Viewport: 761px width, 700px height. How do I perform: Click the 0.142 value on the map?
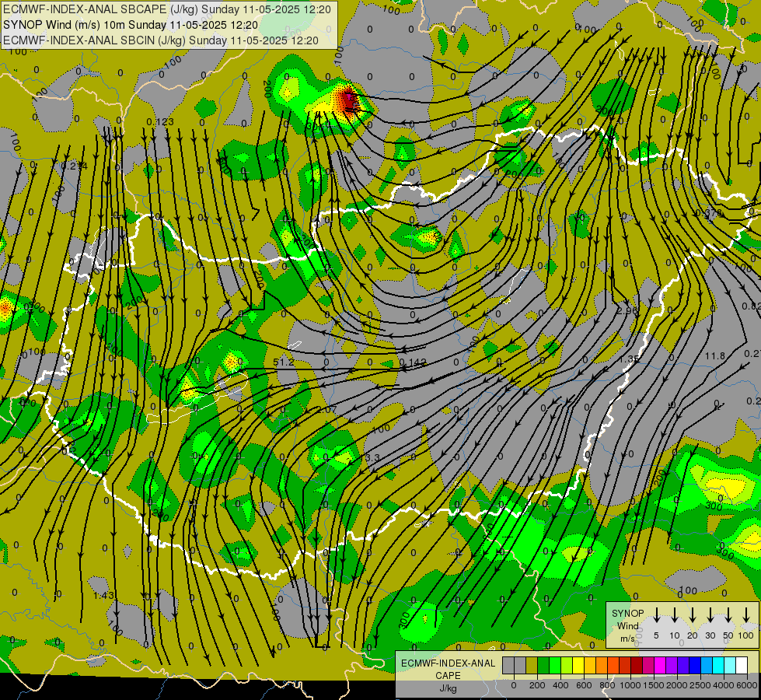[413, 362]
